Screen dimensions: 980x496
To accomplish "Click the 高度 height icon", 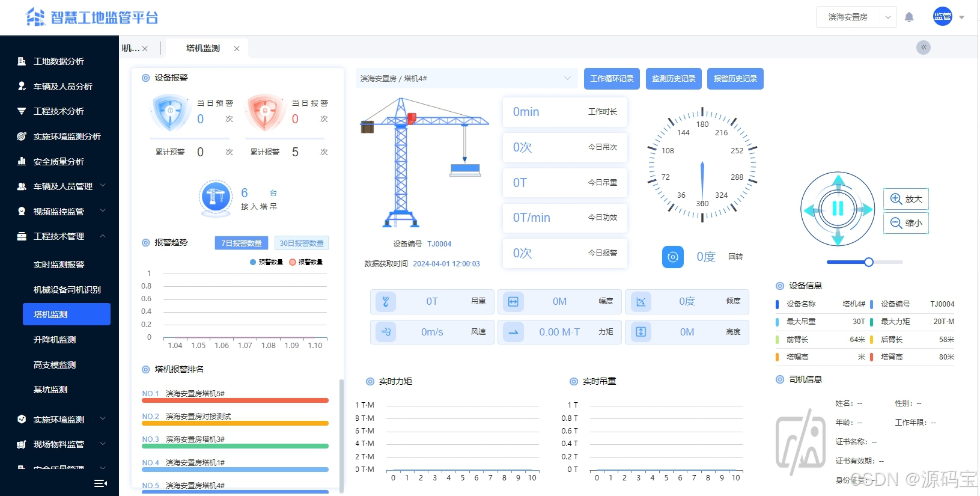I will (x=641, y=332).
